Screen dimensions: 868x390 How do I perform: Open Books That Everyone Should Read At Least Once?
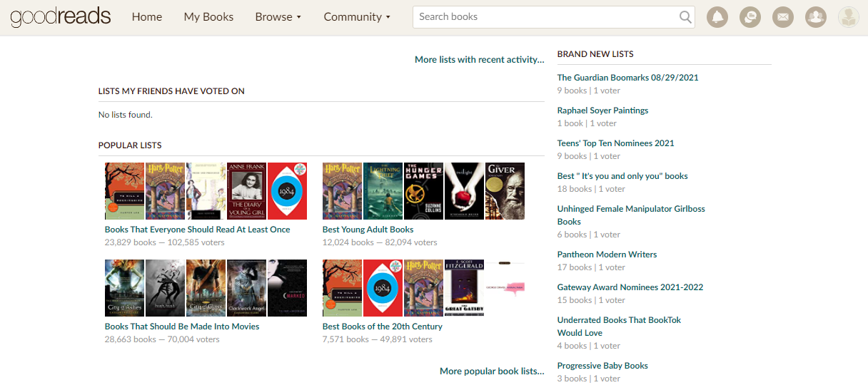[198, 230]
